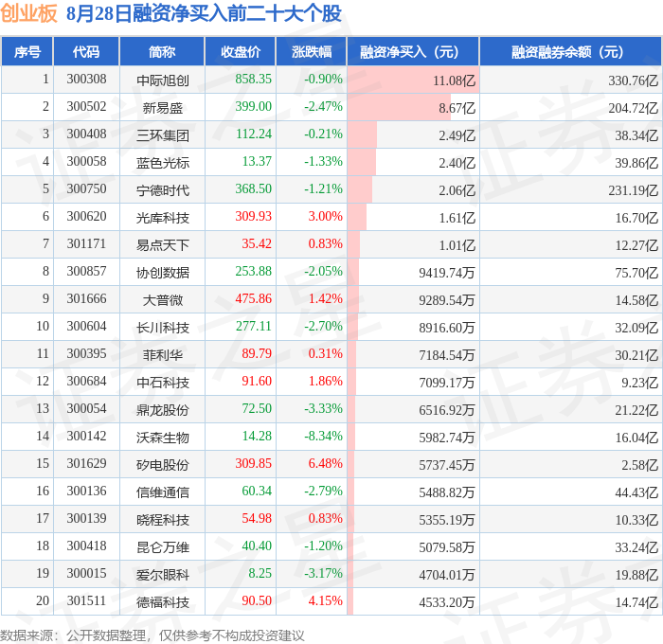The image size is (663, 644).
Task: Click stock name 宁德时代
Action: point(162,189)
